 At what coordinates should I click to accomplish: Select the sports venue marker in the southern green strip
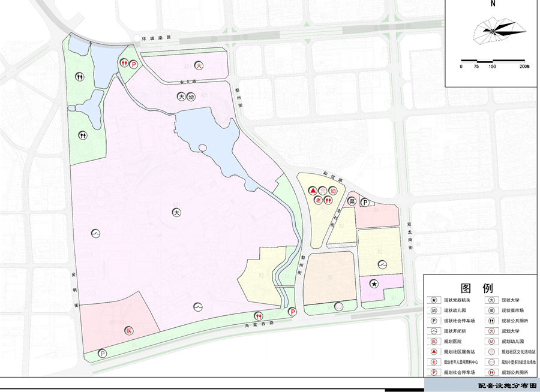[x=339, y=306]
